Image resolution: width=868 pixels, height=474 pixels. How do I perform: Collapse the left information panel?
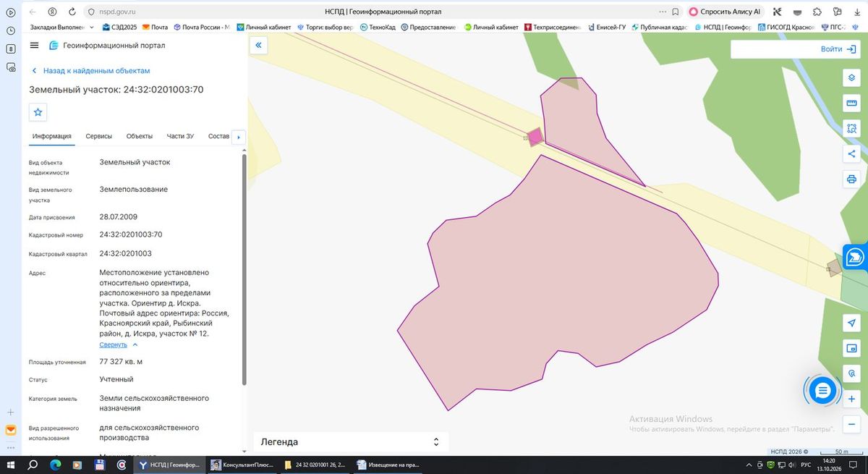tap(259, 45)
